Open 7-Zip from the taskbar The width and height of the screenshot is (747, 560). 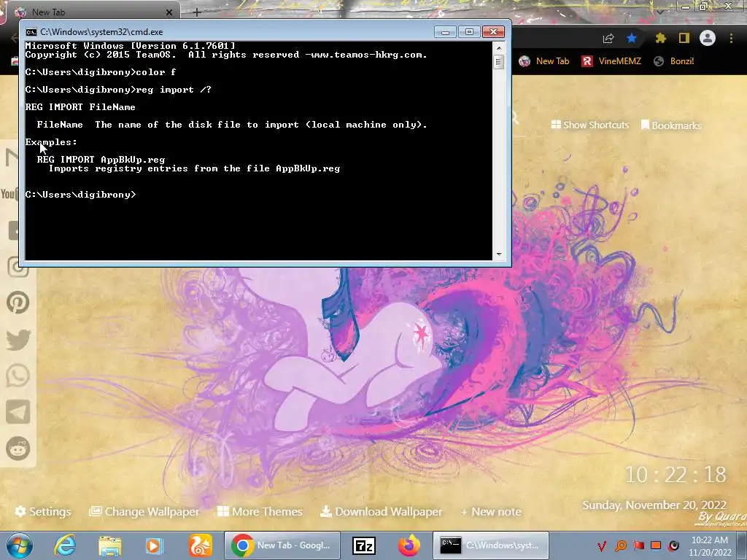click(364, 545)
